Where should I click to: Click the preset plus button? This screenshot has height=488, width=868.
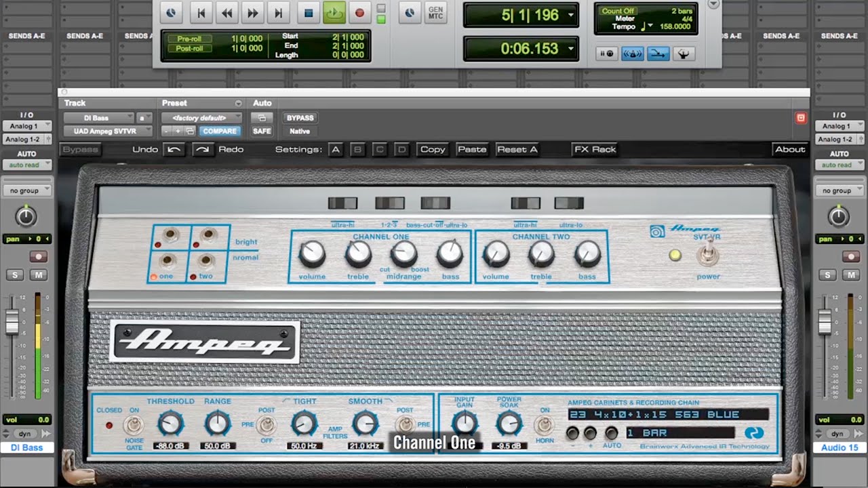(178, 131)
